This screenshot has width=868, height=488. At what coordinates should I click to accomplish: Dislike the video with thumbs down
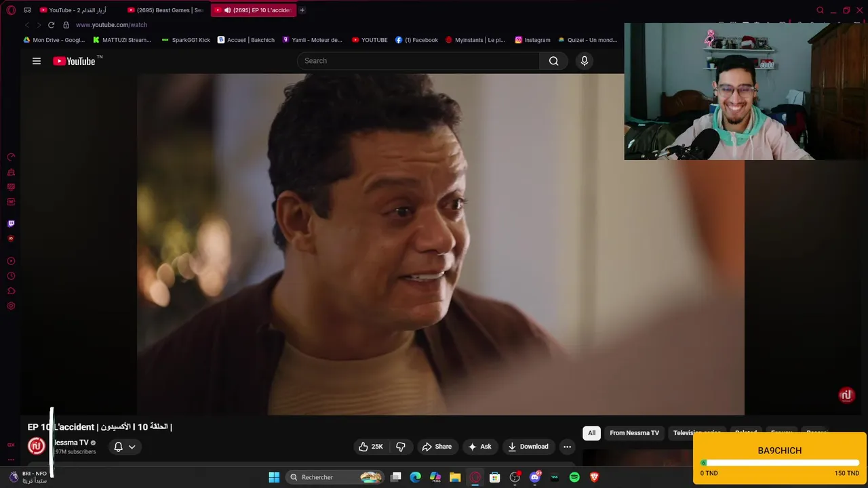coord(401,447)
